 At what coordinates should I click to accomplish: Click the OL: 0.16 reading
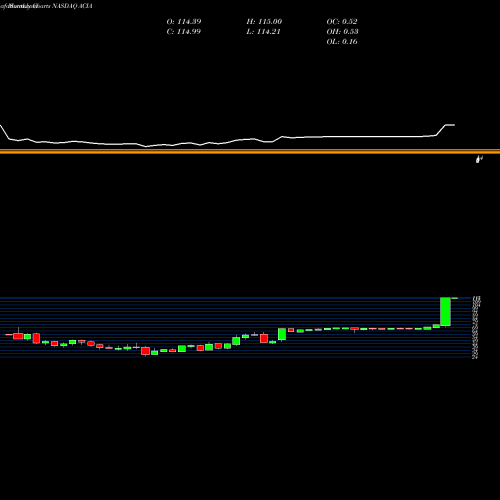342,42
